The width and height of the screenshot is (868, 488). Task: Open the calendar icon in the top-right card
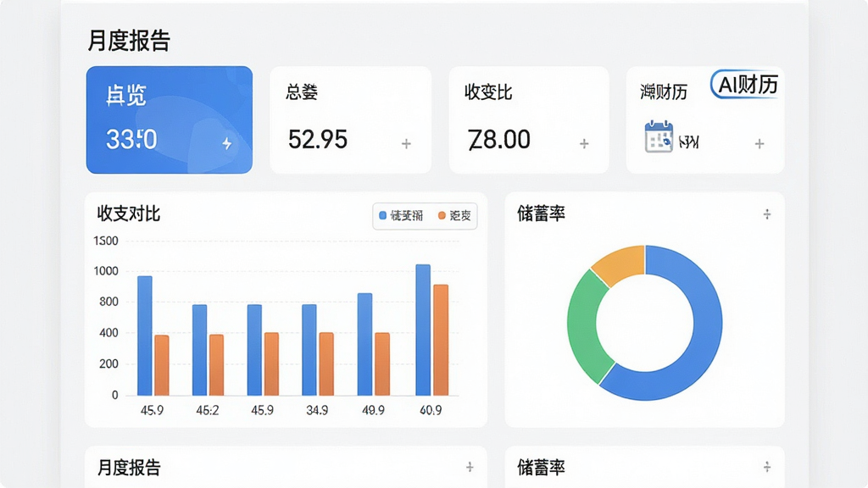click(x=659, y=136)
